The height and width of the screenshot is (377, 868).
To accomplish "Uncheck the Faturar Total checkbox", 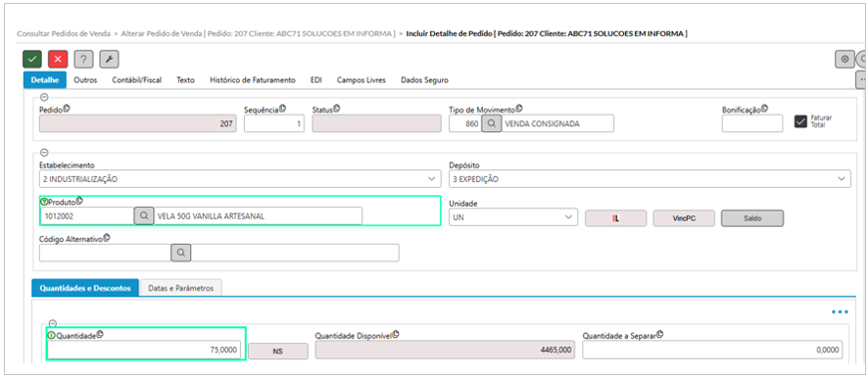I will pos(800,121).
